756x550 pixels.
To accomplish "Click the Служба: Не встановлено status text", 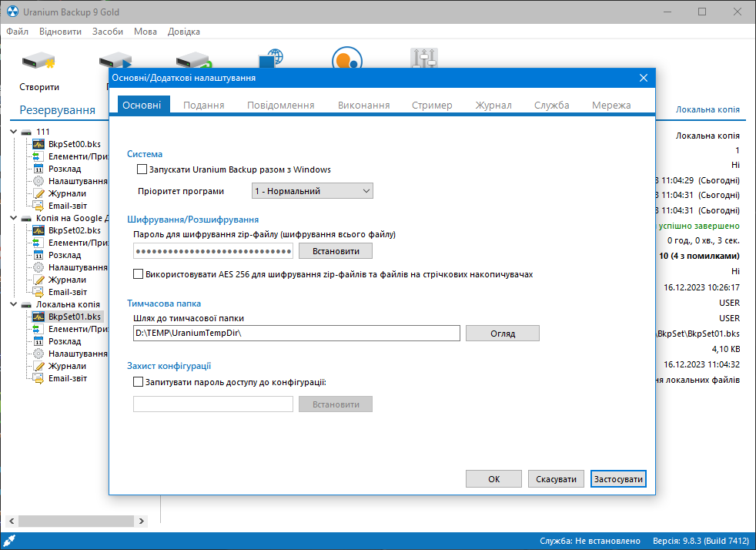I will (x=590, y=541).
